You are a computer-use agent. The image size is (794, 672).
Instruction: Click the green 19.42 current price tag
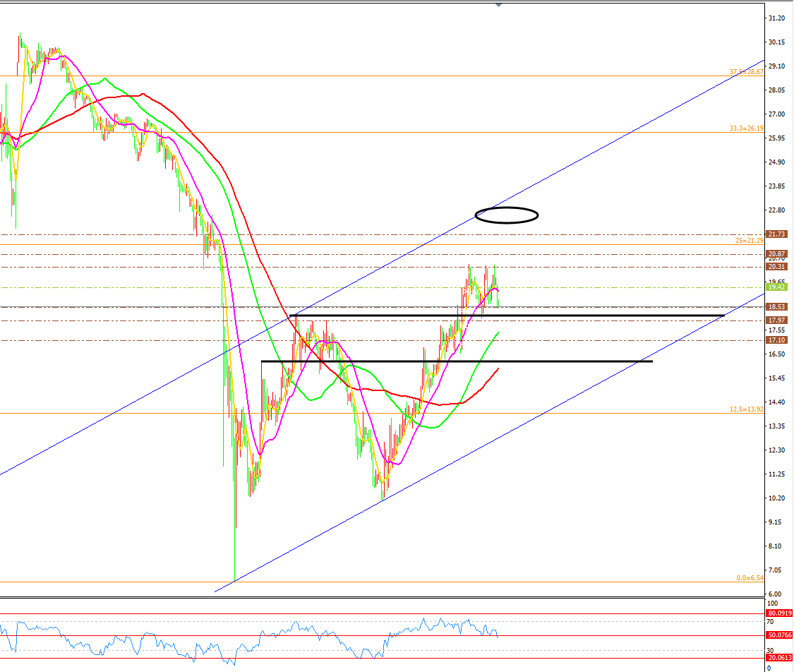pos(776,287)
